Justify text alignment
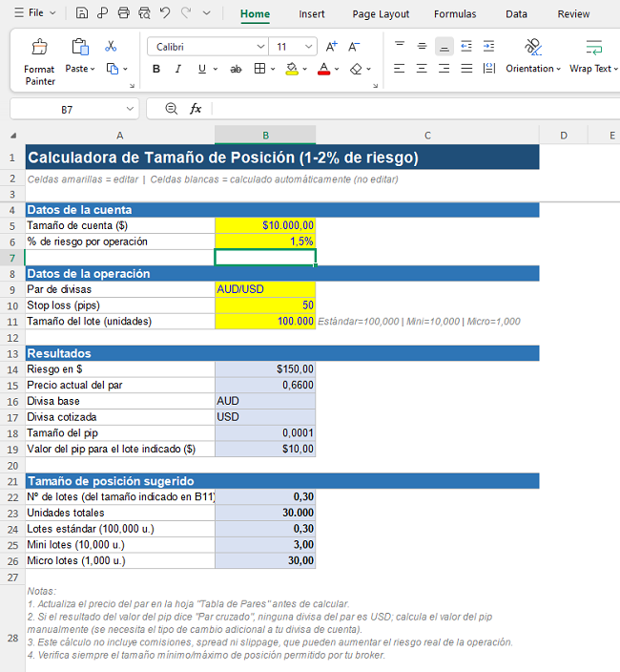The width and height of the screenshot is (620, 672). [x=466, y=69]
